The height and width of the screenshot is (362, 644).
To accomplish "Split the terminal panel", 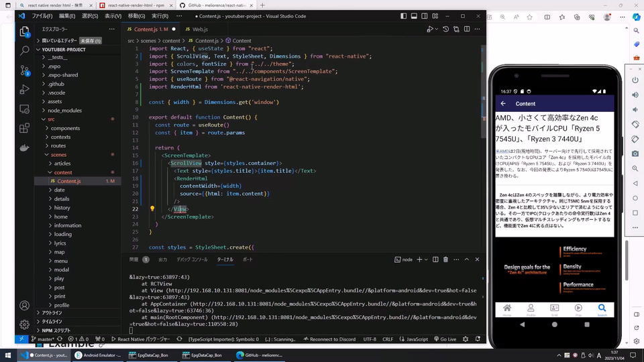I will (435, 259).
